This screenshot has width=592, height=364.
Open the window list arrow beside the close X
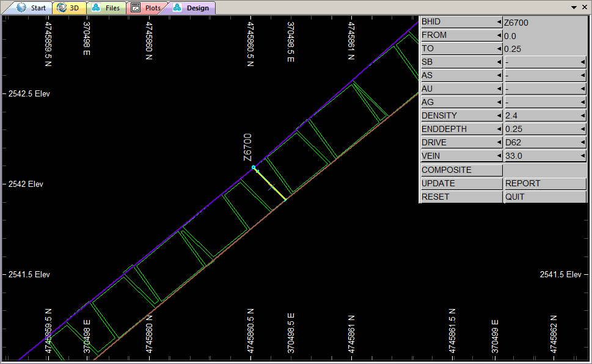click(574, 7)
